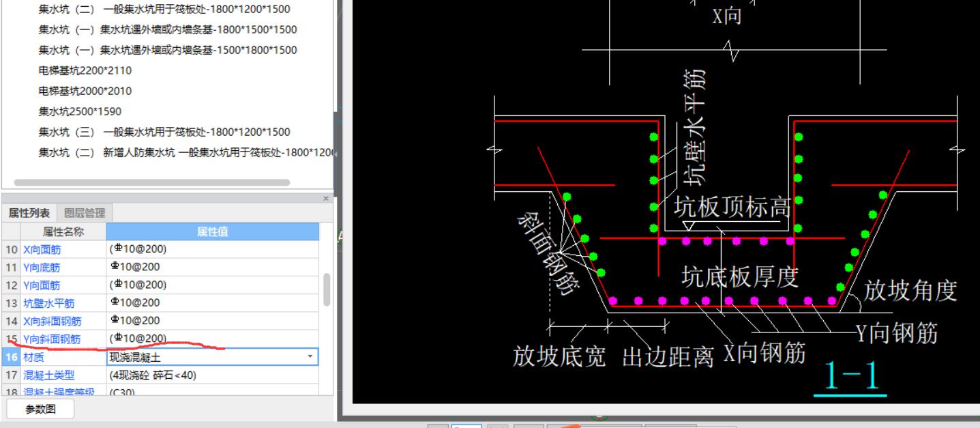Click the 参数图 button
The height and width of the screenshot is (428, 980).
pos(40,410)
